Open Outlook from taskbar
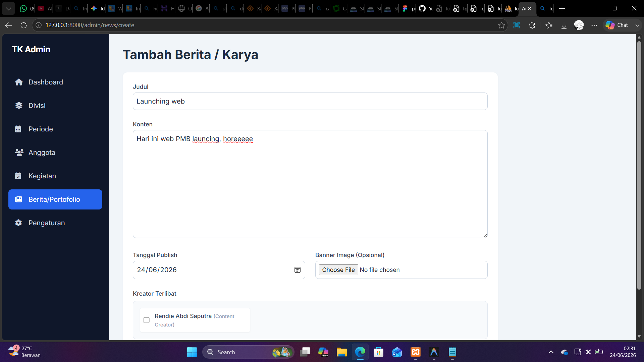 [x=397, y=352]
